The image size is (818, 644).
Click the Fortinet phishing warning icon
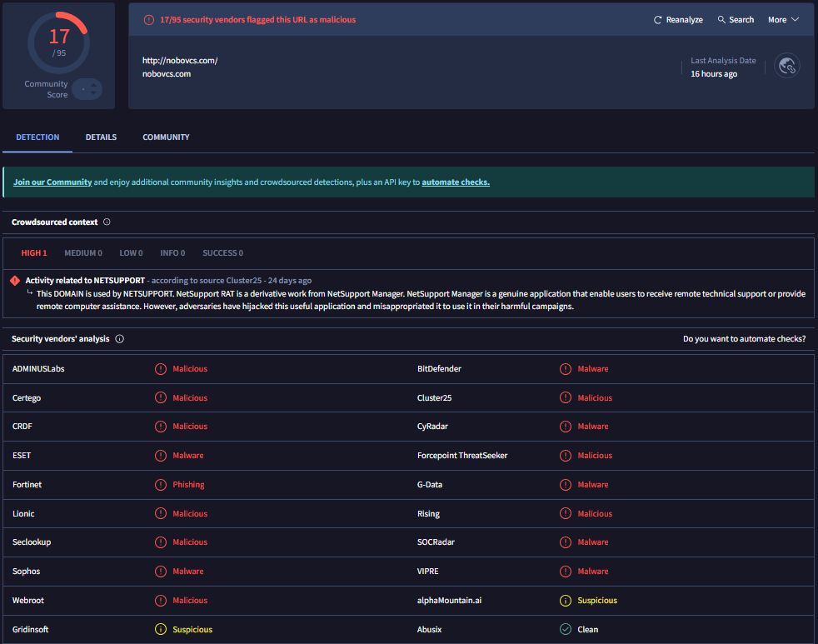pos(161,485)
